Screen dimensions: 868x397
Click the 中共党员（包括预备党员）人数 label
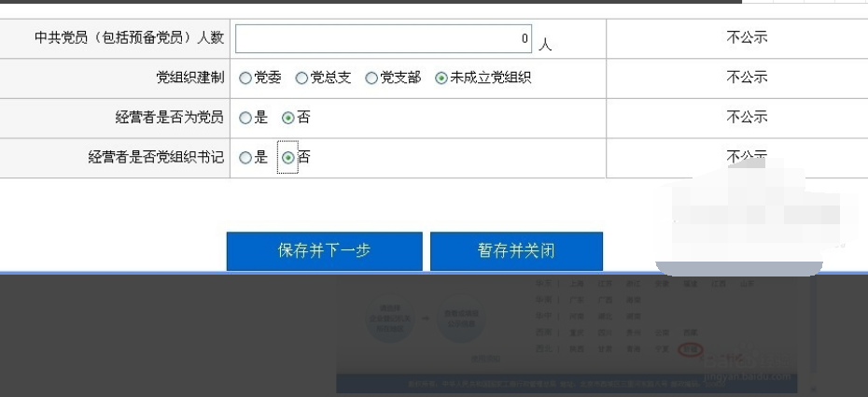(129, 38)
